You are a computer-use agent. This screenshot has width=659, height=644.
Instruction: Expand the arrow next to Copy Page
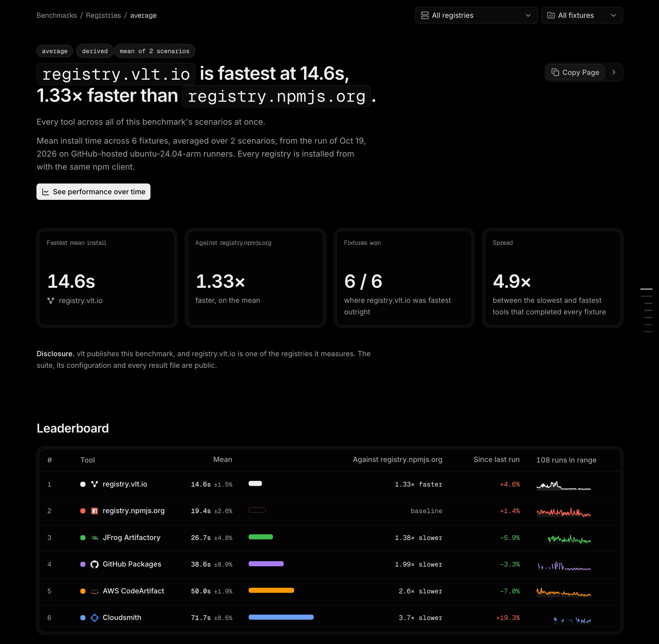pos(614,72)
